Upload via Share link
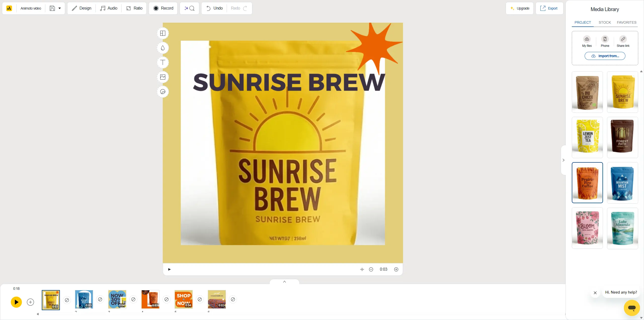Viewport: 644px width, 320px height. [623, 42]
